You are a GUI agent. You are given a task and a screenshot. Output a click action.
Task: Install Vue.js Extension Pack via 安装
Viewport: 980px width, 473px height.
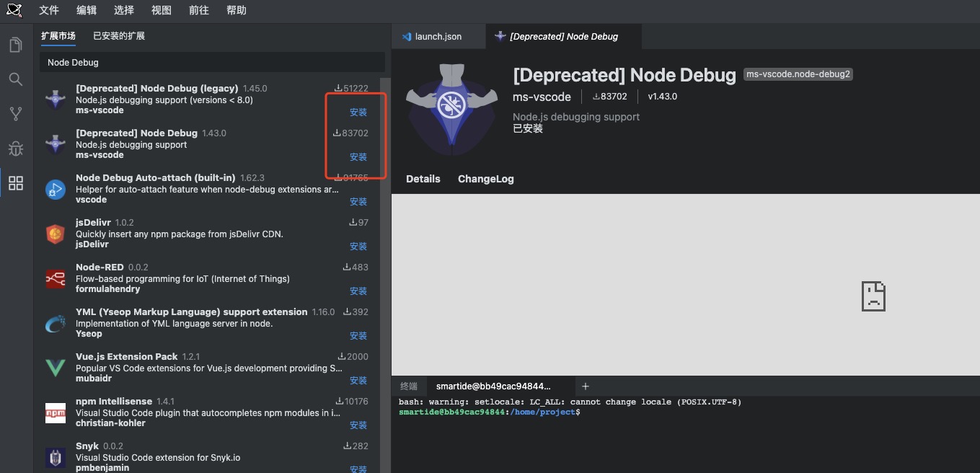pyautogui.click(x=358, y=381)
